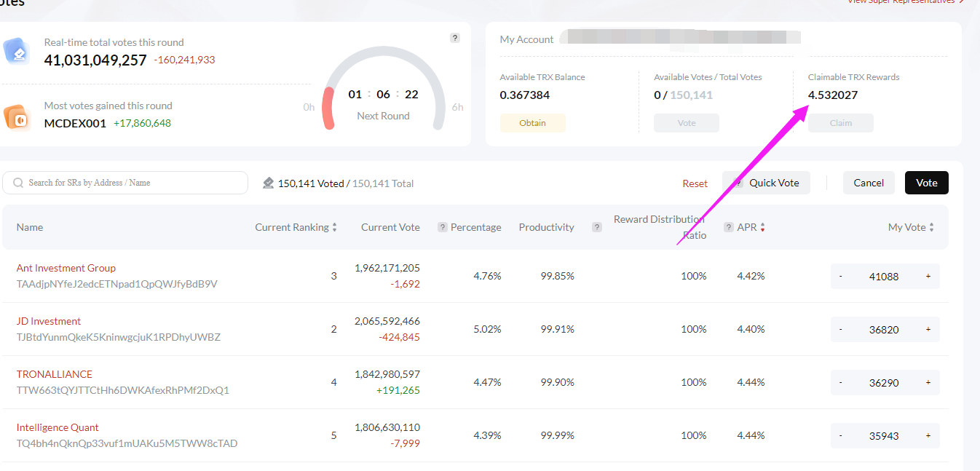Sort by Current Ranking using its arrows

334,227
